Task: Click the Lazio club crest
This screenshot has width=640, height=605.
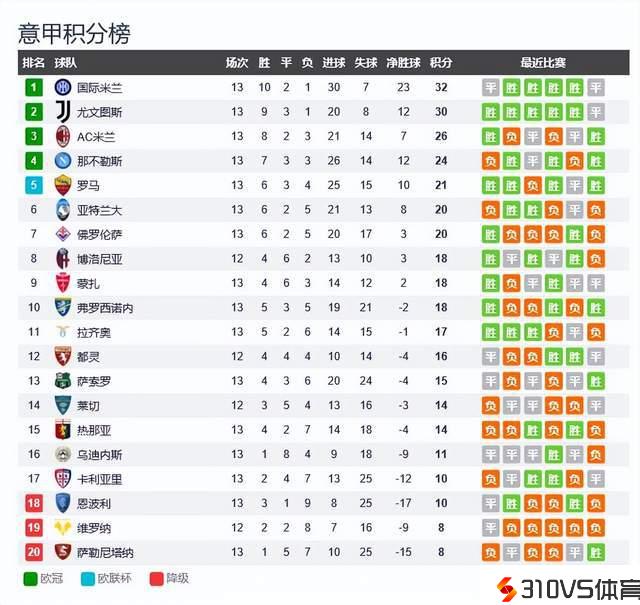Action: click(x=63, y=332)
